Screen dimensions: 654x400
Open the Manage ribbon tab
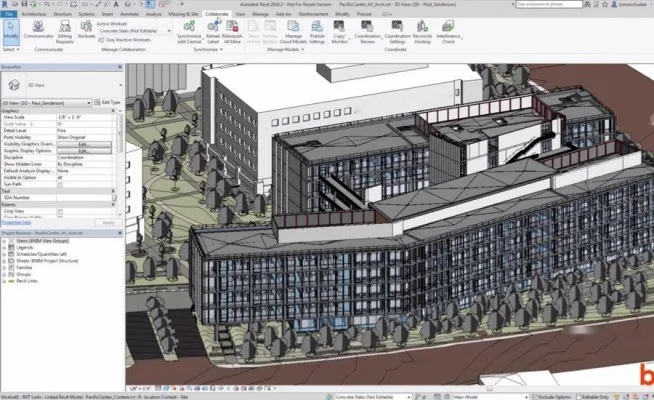pos(260,14)
